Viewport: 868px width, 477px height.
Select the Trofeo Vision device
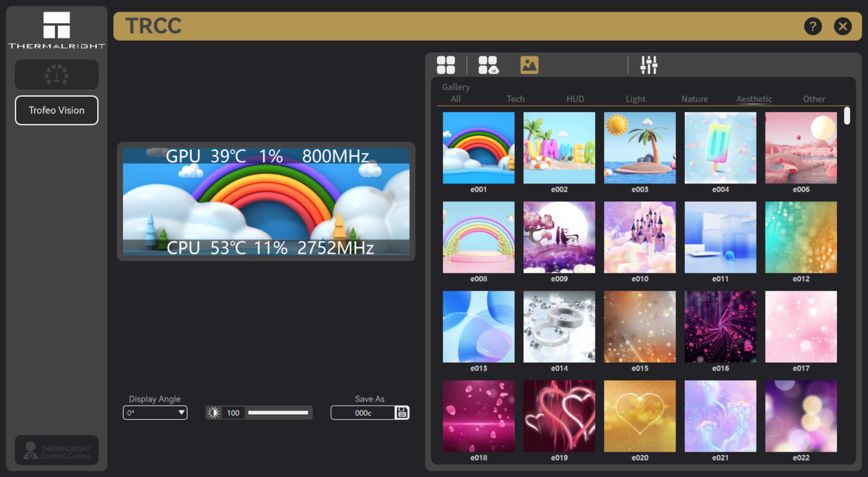(x=56, y=111)
